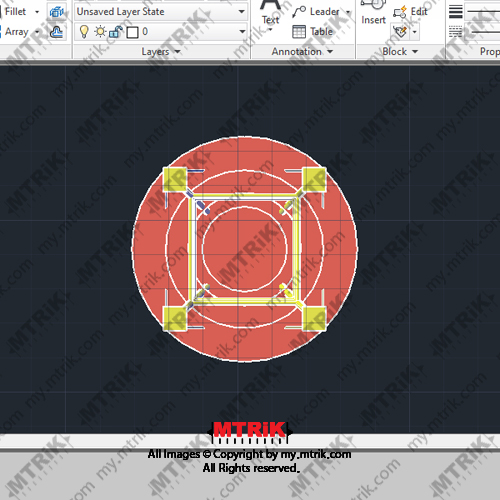The width and height of the screenshot is (500, 500).
Task: Click the Leader tool icon
Action: [299, 12]
